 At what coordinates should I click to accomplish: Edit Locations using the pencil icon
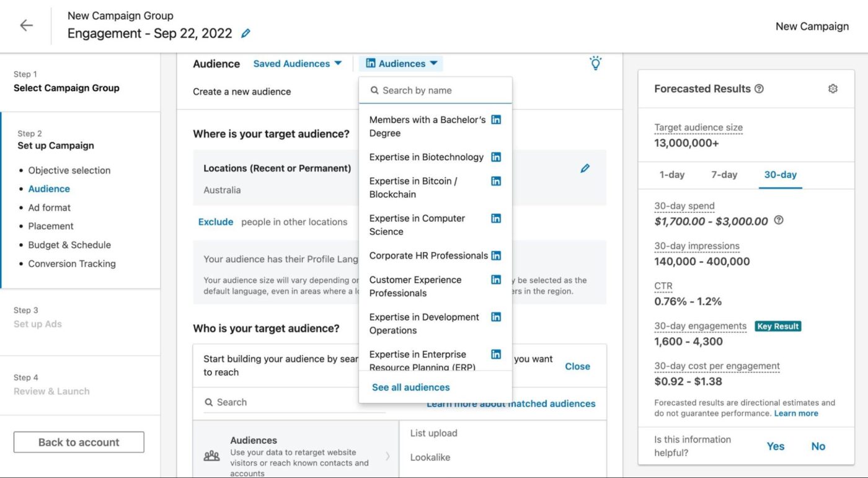[585, 168]
